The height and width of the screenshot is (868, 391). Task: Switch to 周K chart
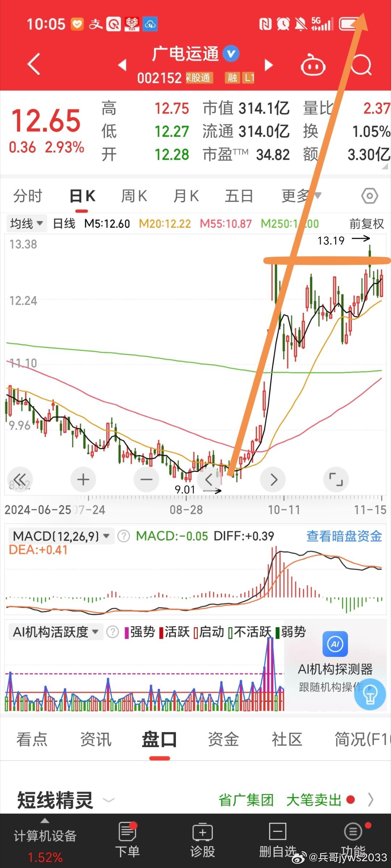tap(134, 196)
